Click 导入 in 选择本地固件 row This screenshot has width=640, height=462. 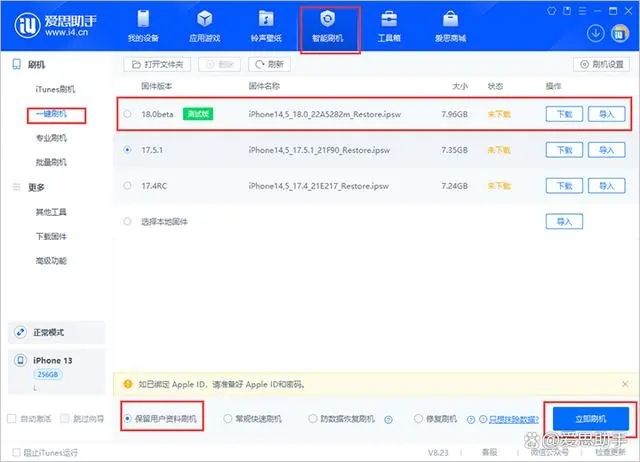tap(564, 221)
